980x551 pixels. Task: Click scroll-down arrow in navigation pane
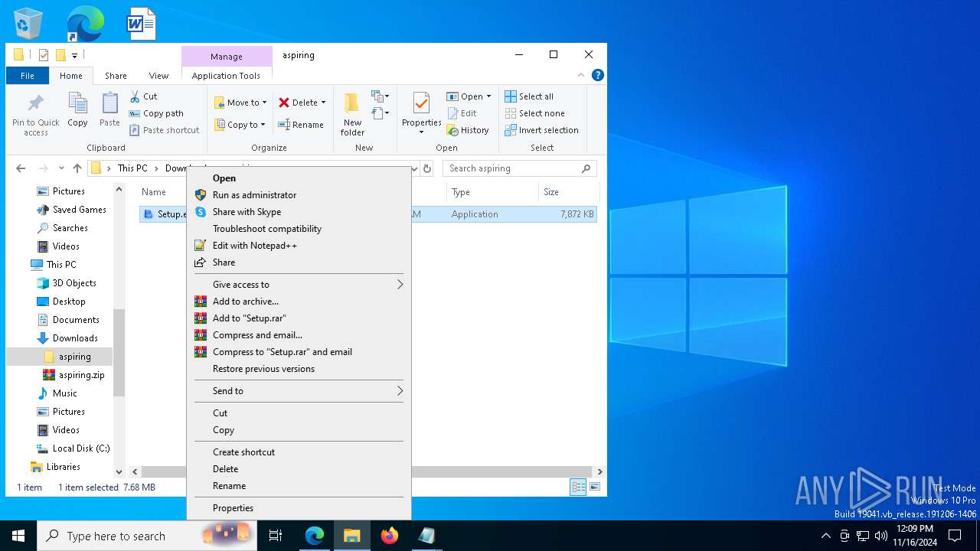119,472
